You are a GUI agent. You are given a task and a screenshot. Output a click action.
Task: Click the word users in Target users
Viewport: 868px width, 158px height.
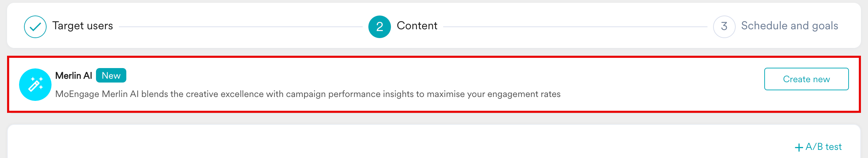(x=100, y=26)
